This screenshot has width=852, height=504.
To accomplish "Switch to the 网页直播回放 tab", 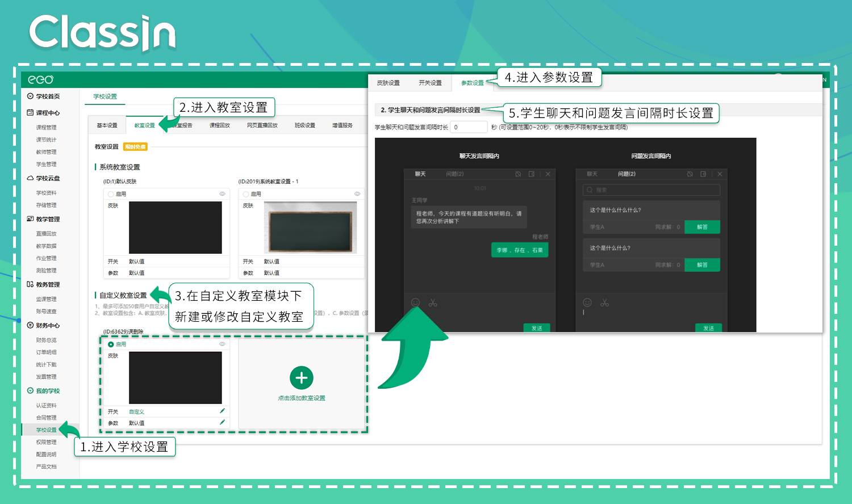I will pyautogui.click(x=262, y=125).
